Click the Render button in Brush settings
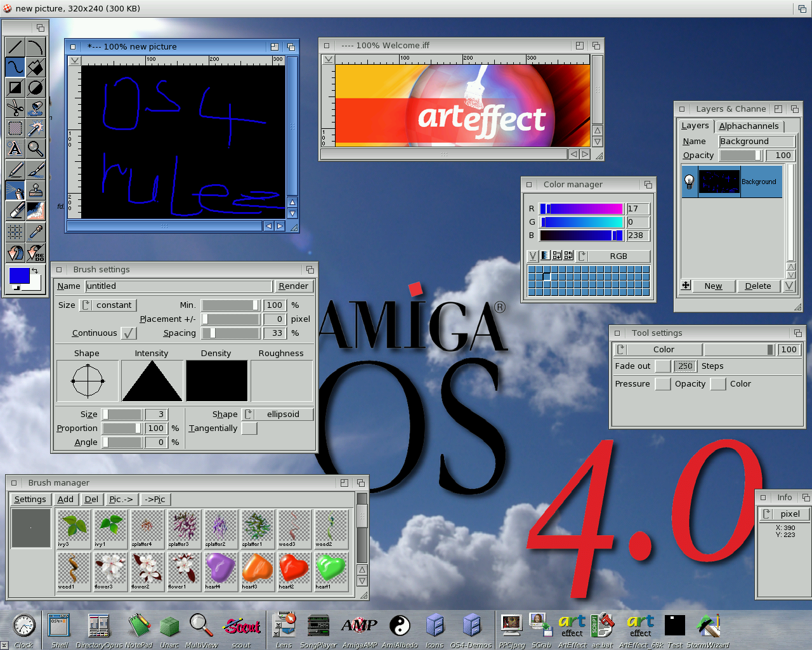The width and height of the screenshot is (812, 650). [293, 286]
